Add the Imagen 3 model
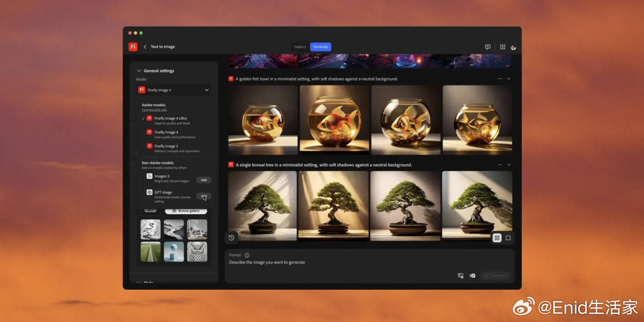The height and width of the screenshot is (322, 644). 203,180
